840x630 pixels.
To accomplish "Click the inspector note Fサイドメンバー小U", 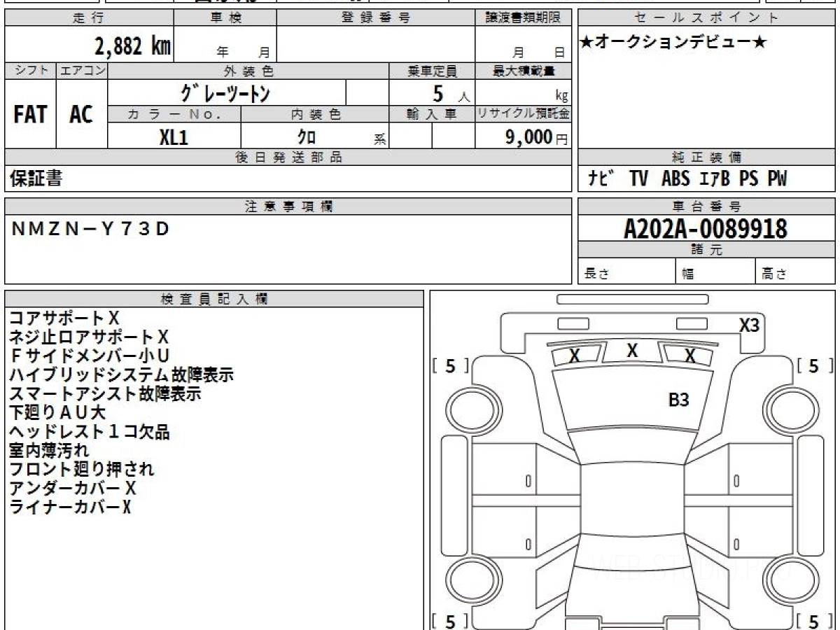I will (x=89, y=356).
